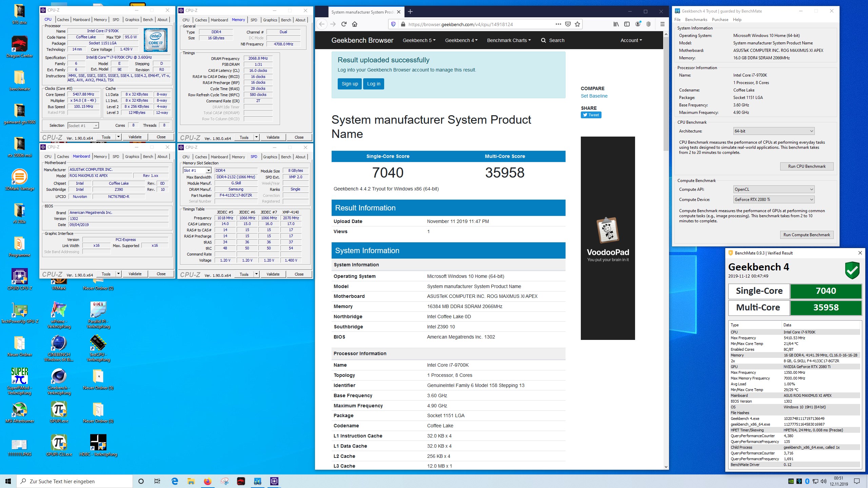868x488 pixels.
Task: Click the Tweet share button
Action: point(591,115)
